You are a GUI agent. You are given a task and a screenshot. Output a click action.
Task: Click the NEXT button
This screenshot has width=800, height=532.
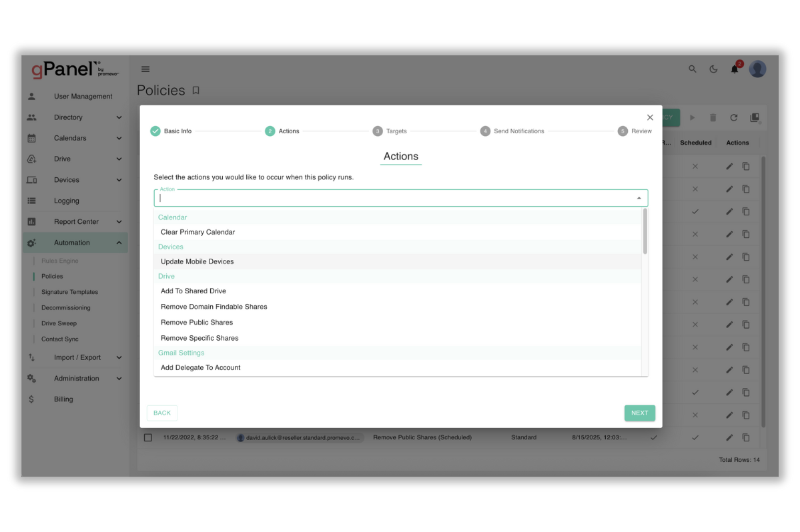[639, 413]
